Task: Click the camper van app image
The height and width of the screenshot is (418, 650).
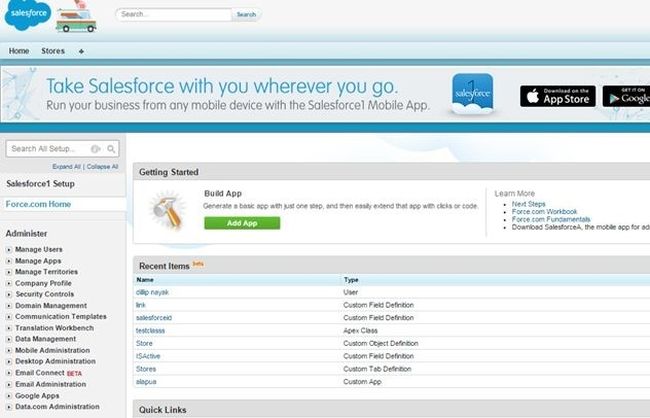Action: (x=76, y=17)
